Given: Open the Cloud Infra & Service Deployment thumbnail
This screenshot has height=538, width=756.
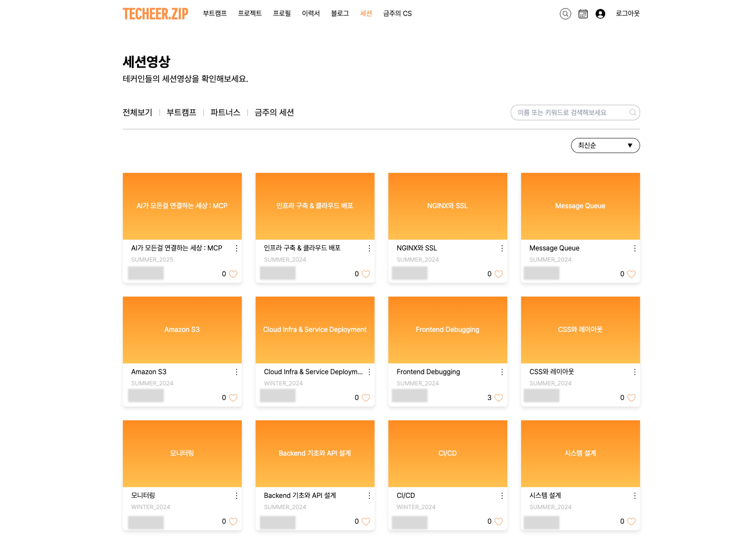Looking at the screenshot, I should pyautogui.click(x=315, y=330).
